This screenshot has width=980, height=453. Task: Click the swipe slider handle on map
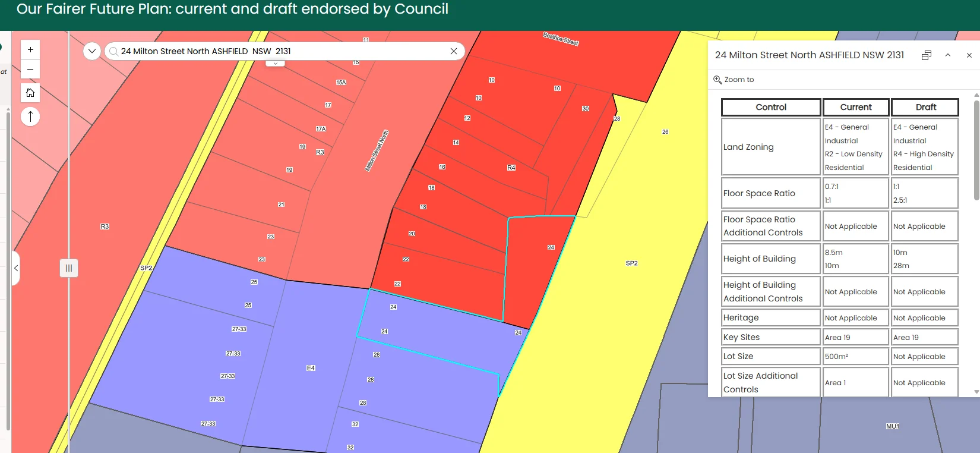pyautogui.click(x=69, y=268)
